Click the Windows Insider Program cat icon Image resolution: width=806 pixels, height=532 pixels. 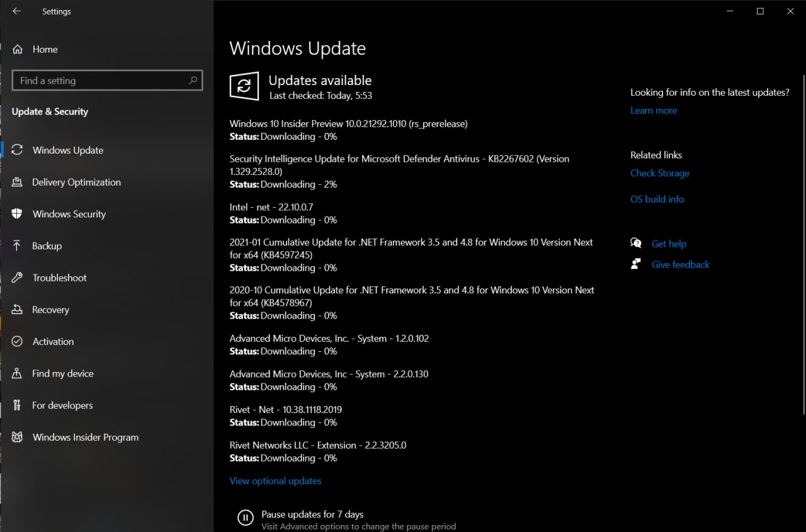click(18, 437)
